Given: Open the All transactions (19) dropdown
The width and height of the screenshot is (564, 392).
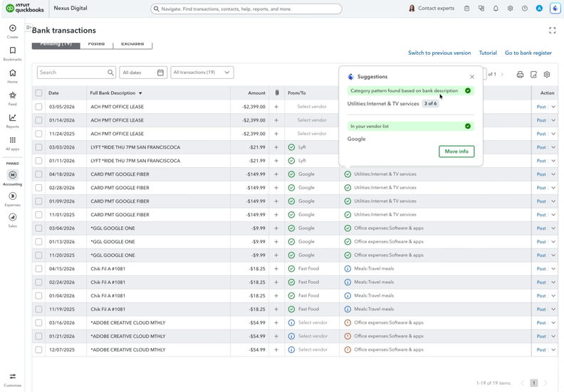Looking at the screenshot, I should click(x=202, y=73).
